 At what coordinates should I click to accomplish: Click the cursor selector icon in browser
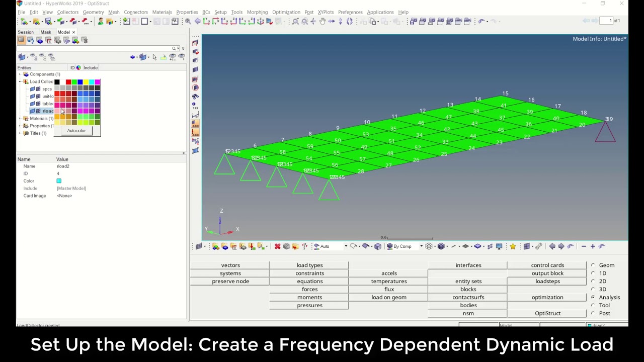tap(154, 57)
